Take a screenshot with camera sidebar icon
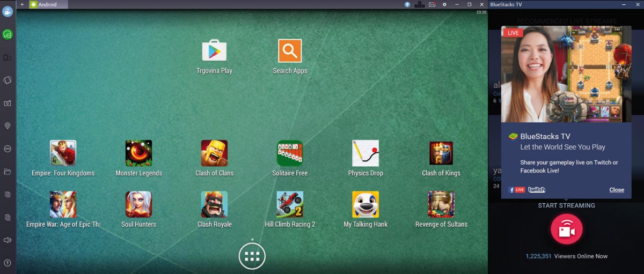 click(8, 103)
